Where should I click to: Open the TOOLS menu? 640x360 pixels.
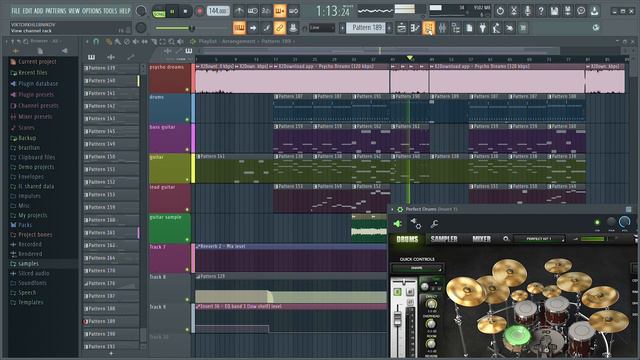[x=110, y=11]
